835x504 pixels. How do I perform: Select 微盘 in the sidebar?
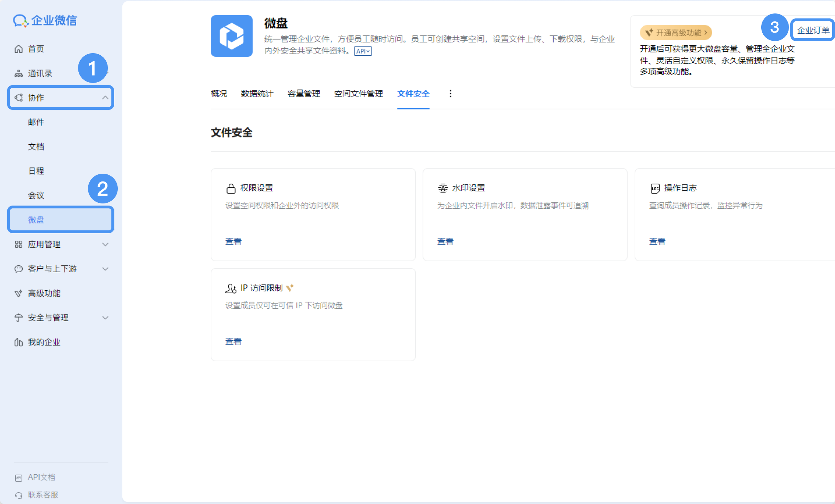(x=61, y=220)
